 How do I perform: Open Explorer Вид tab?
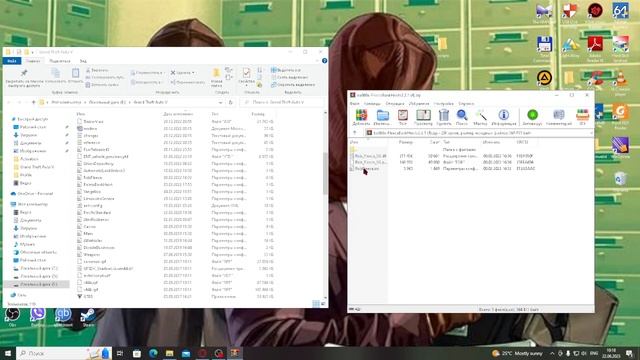point(83,61)
